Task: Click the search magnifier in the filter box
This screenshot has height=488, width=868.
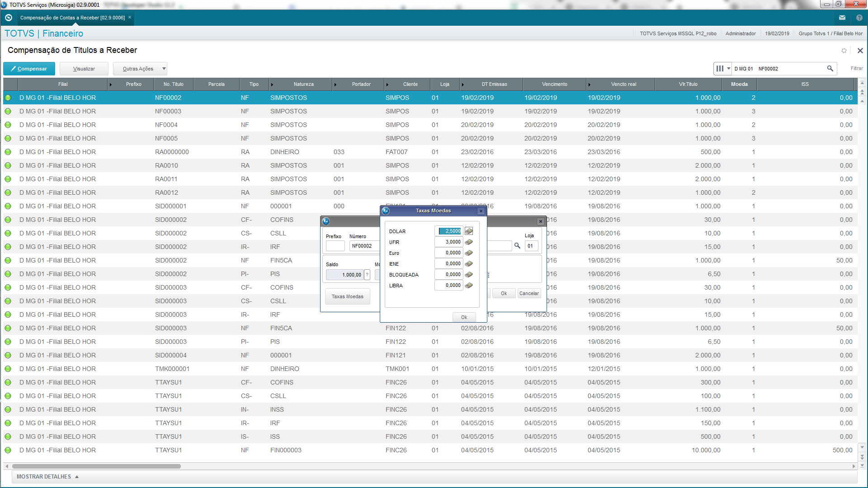Action: click(x=830, y=69)
